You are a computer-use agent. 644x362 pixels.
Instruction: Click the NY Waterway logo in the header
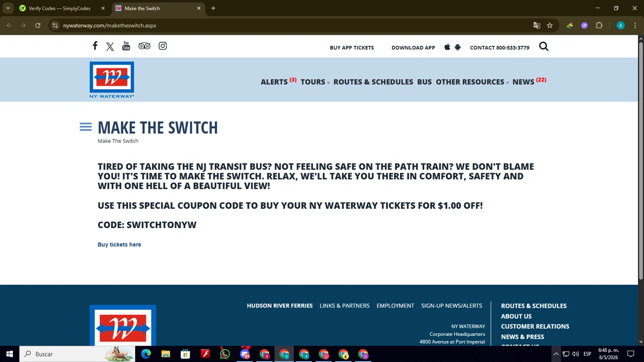pos(112,80)
